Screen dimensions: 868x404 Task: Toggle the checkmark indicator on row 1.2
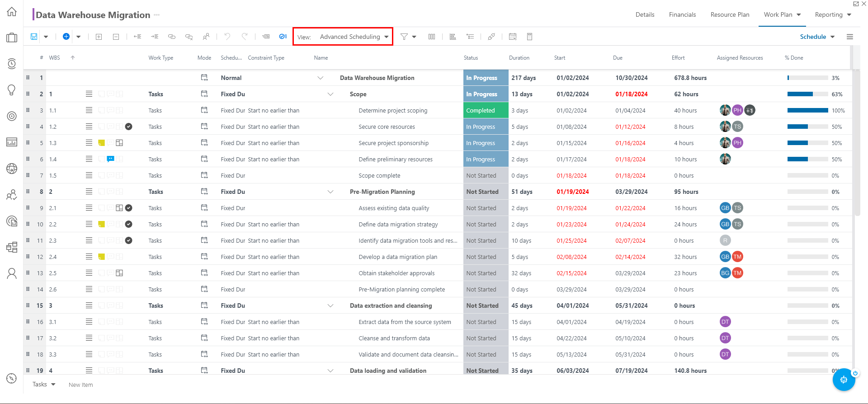pyautogui.click(x=129, y=127)
